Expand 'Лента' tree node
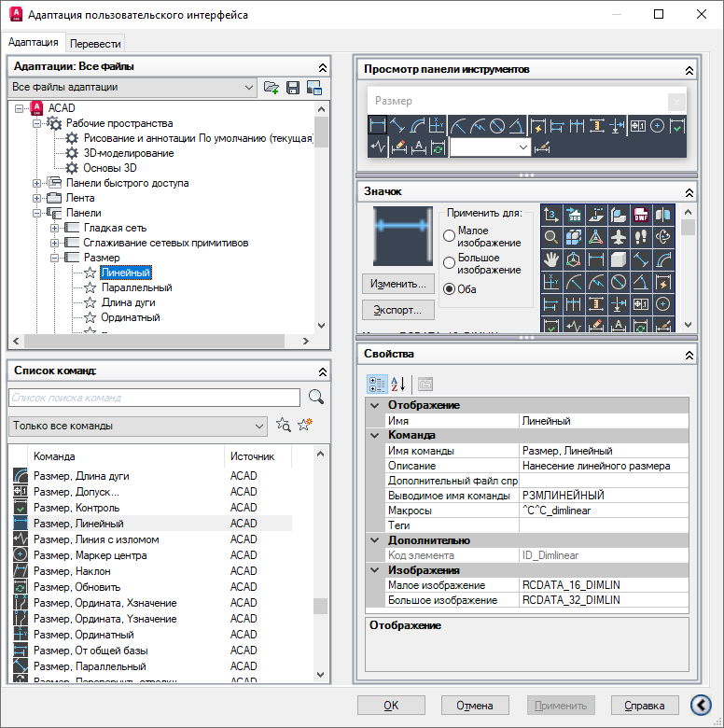 point(36,198)
